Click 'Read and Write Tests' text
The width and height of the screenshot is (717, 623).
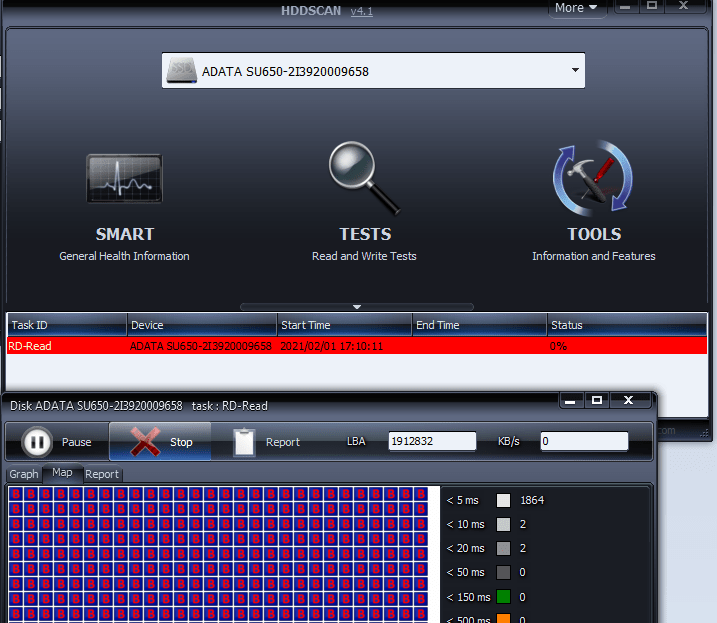364,256
